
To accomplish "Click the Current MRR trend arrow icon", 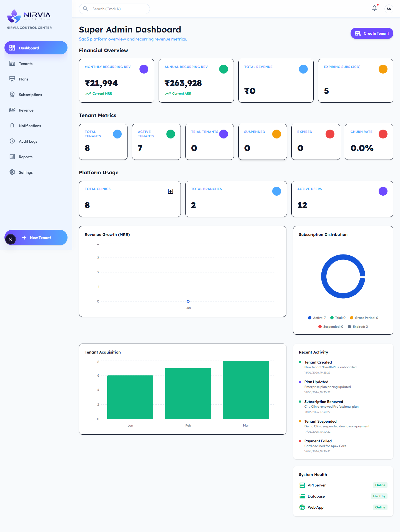I will click(88, 94).
